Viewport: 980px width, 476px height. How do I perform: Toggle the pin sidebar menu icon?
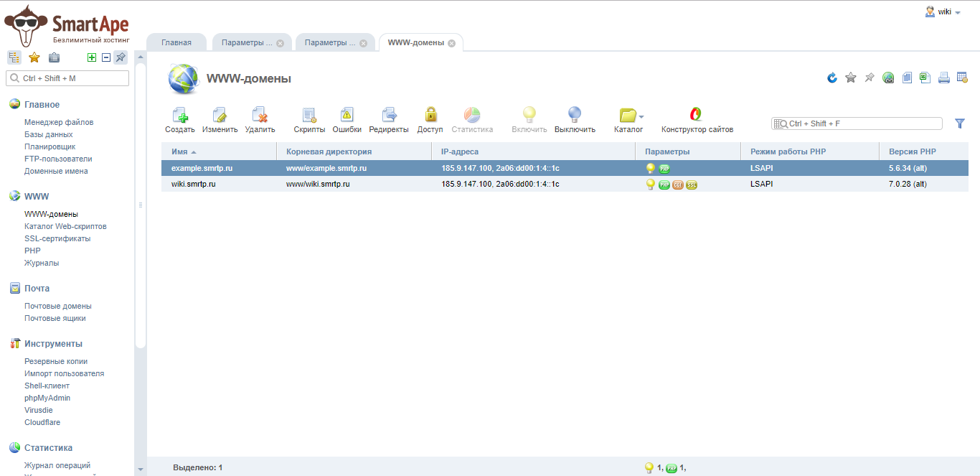tap(121, 57)
